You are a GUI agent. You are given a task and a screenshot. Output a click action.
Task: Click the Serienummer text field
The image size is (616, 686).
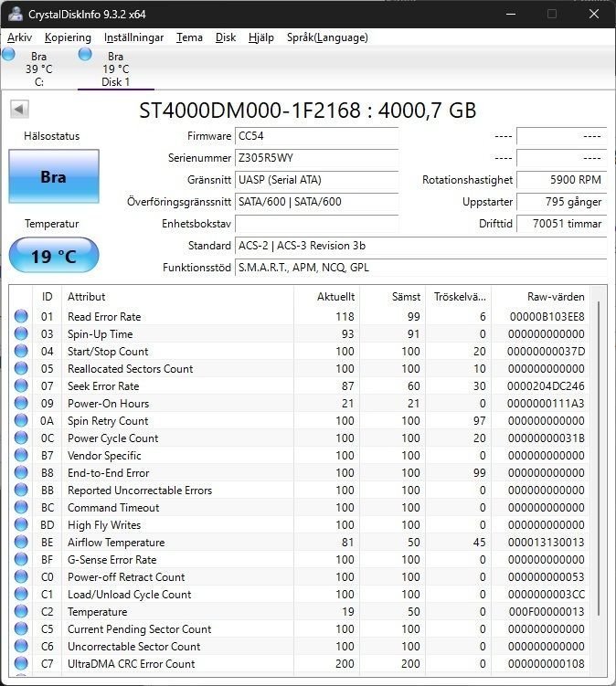[316, 158]
